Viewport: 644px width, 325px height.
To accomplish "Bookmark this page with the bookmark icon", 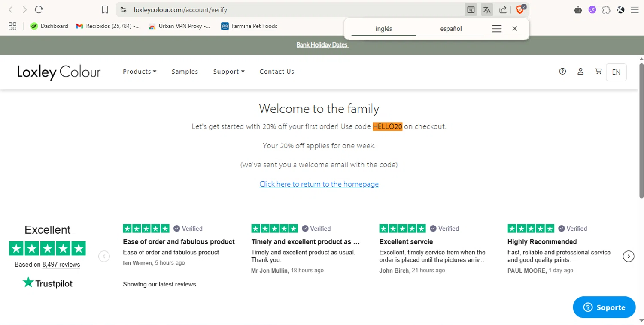I will pos(105,9).
